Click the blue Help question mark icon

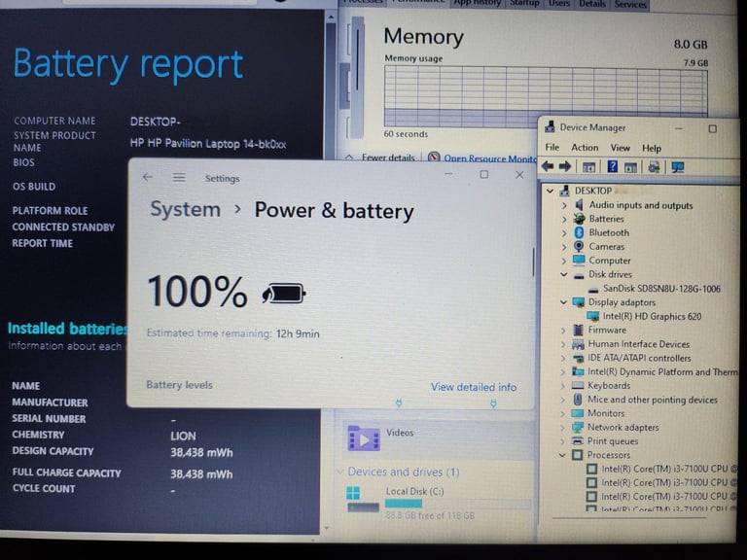pyautogui.click(x=613, y=166)
